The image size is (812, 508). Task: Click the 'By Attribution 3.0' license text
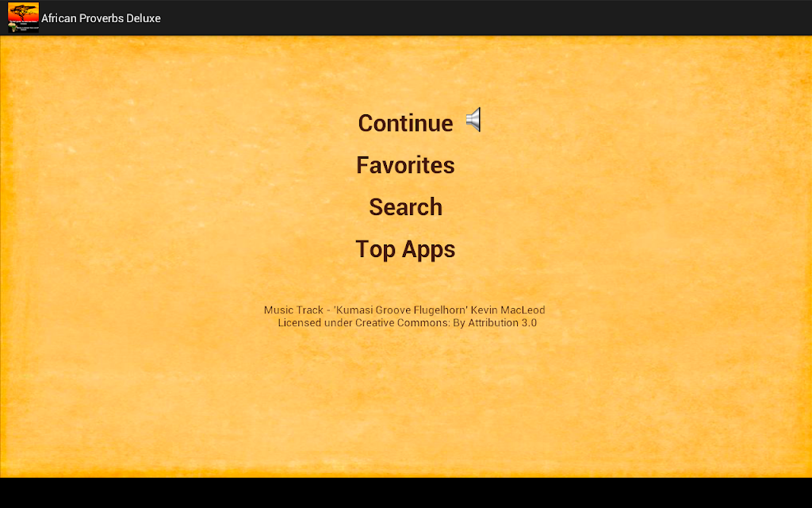click(495, 323)
